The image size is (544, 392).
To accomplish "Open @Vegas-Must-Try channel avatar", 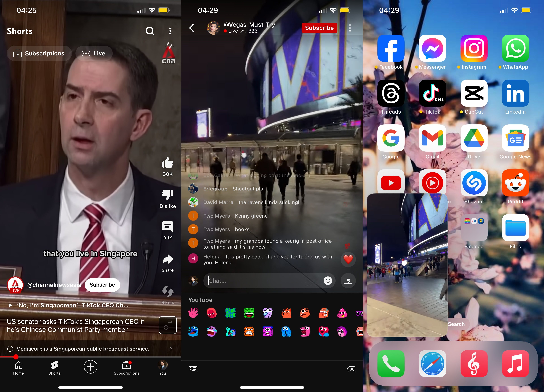I will 213,28.
